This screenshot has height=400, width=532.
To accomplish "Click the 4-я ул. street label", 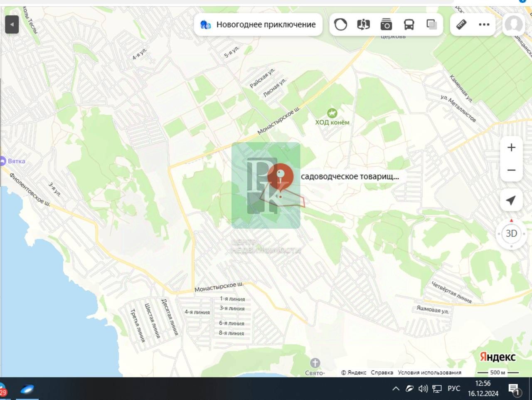I will [x=140, y=54].
